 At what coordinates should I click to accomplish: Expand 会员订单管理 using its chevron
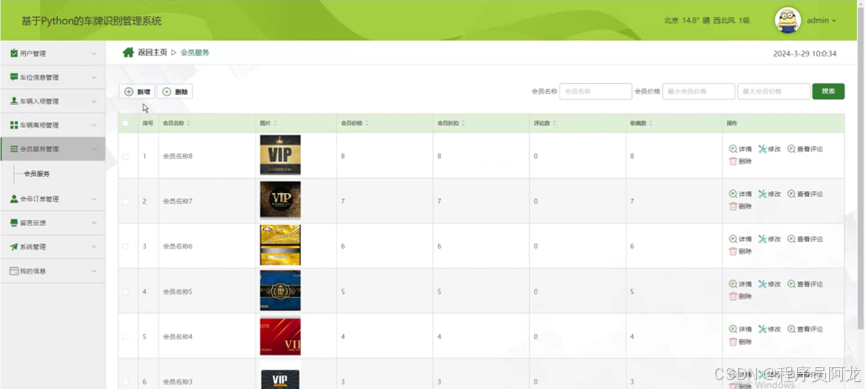(x=94, y=199)
